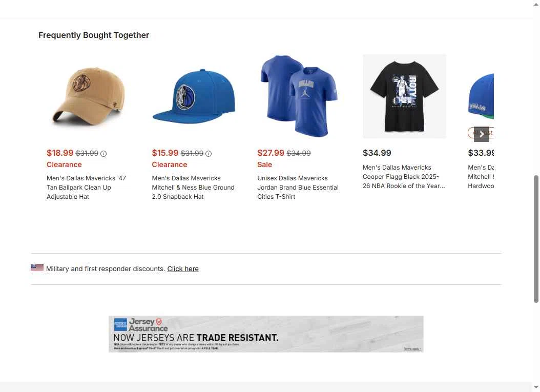
Task: Click the Jersey Assurance shield logo
Action: [159, 322]
